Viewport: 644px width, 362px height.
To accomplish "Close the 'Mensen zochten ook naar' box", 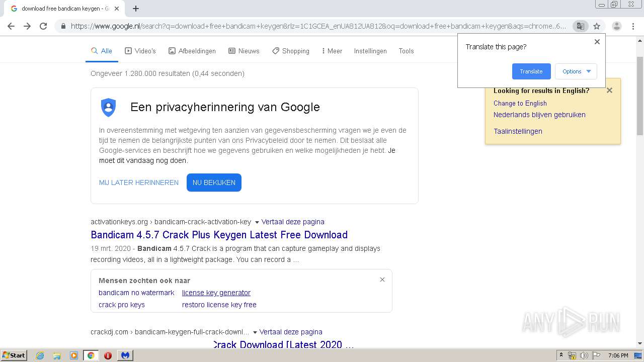I will [x=382, y=280].
